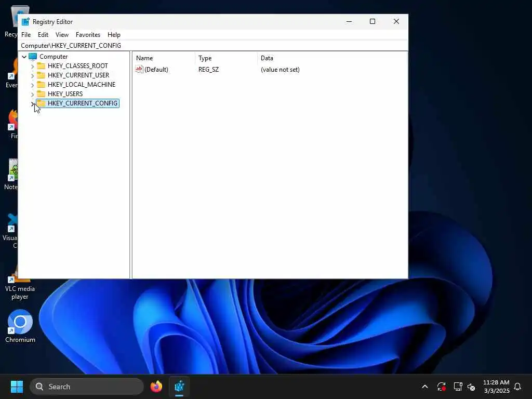Select Chromium desktop shortcut
The height and width of the screenshot is (399, 532).
[x=20, y=326]
